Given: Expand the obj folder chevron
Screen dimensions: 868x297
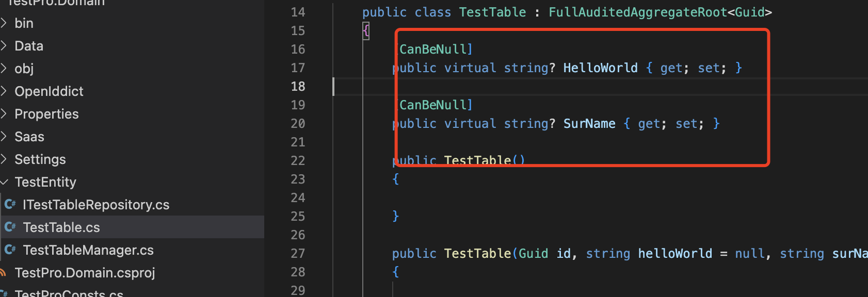Looking at the screenshot, I should pyautogui.click(x=4, y=68).
